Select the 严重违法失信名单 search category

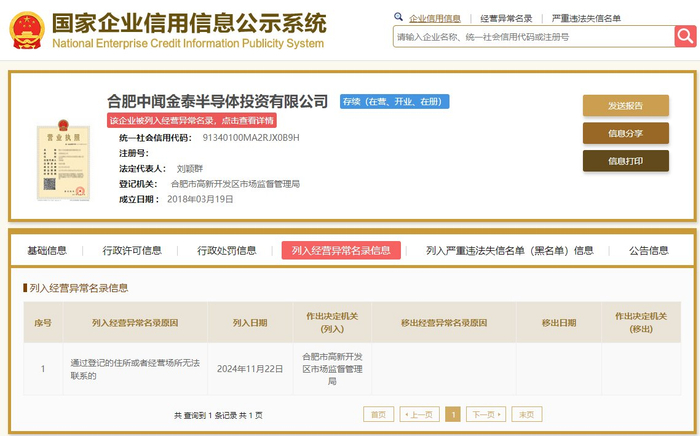click(x=586, y=18)
